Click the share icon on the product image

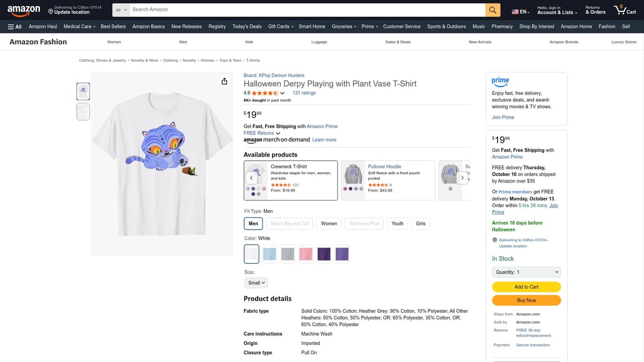[x=224, y=81]
